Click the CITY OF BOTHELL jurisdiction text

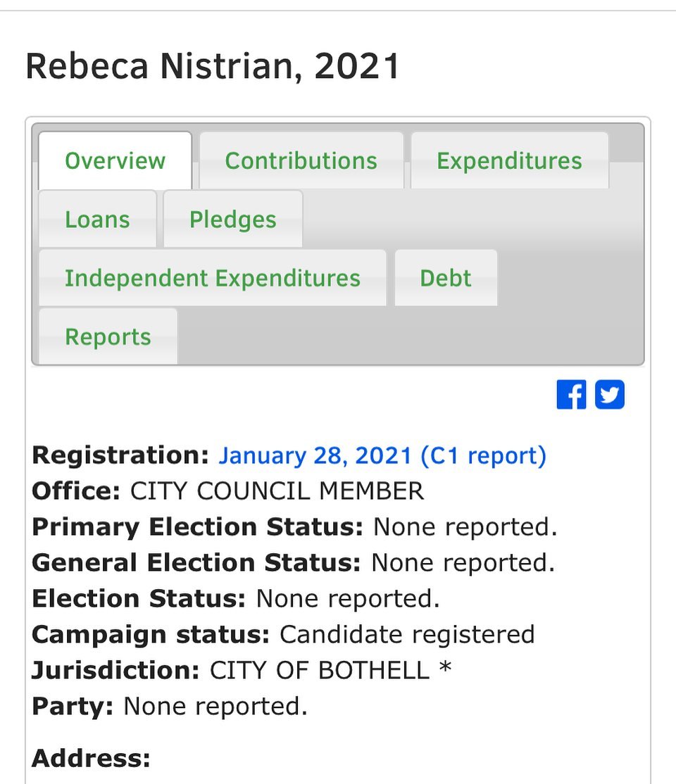(x=319, y=670)
